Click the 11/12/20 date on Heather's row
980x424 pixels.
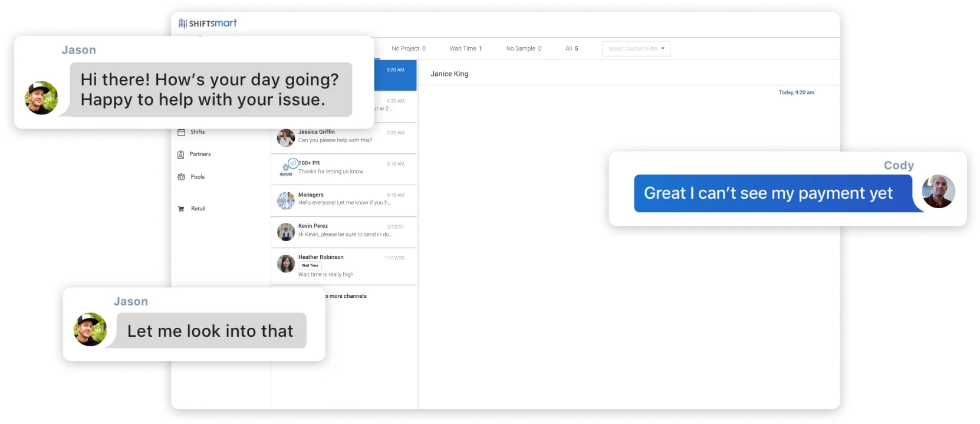394,258
